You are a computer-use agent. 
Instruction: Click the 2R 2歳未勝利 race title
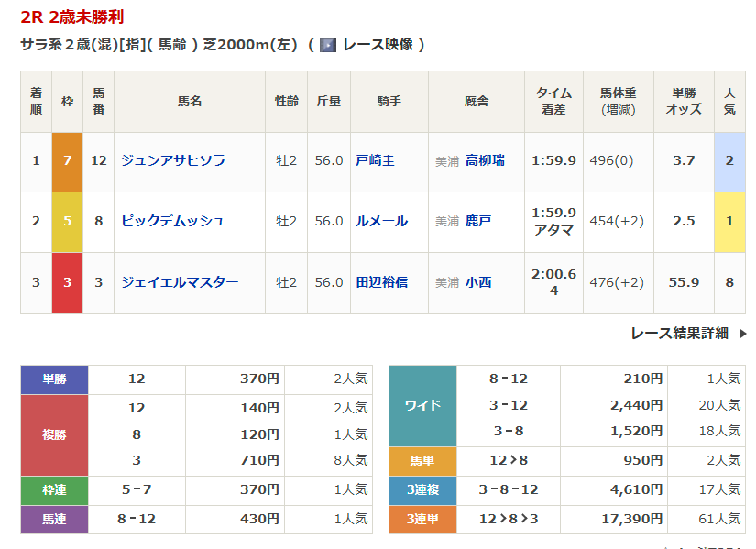tap(72, 16)
